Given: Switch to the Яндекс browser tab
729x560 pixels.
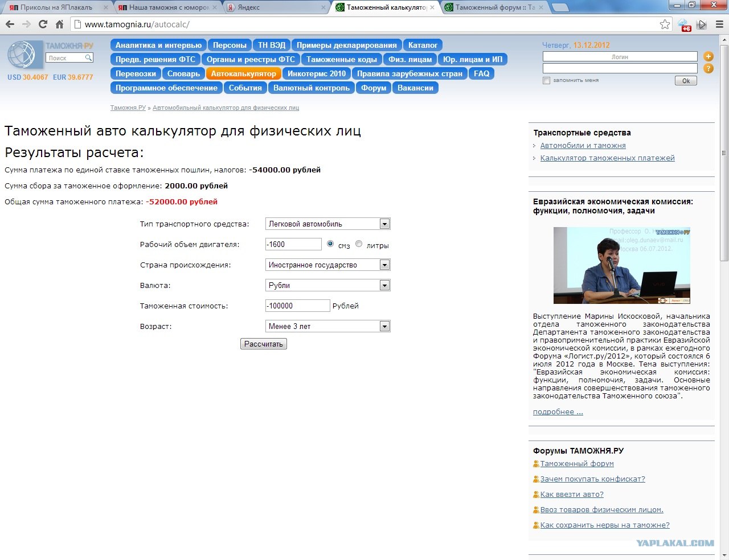Looking at the screenshot, I should pos(273,7).
